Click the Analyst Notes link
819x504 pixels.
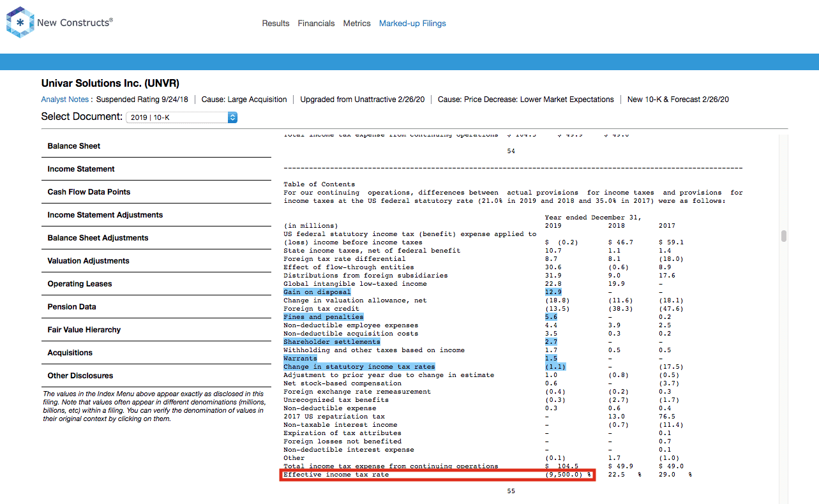pos(66,100)
